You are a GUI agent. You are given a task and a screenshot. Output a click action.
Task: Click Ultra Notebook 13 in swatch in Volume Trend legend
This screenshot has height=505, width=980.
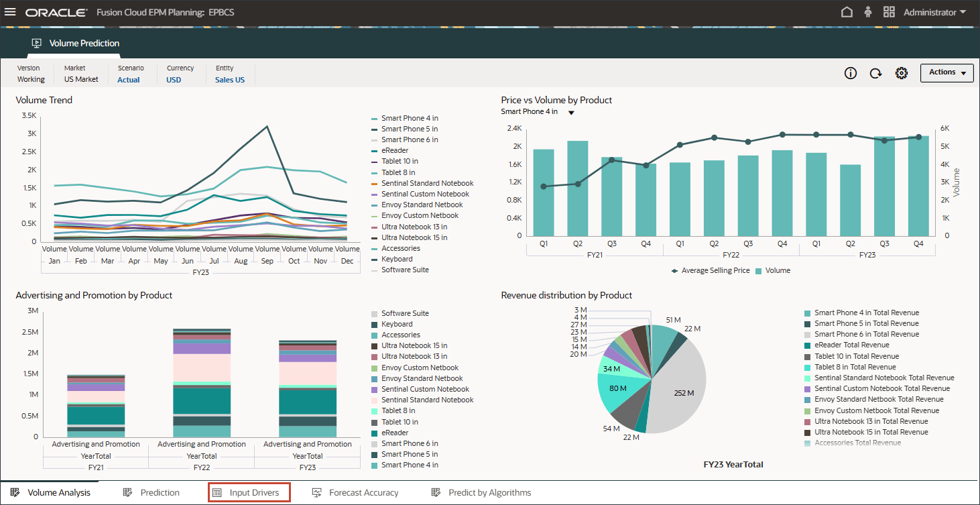click(x=375, y=227)
